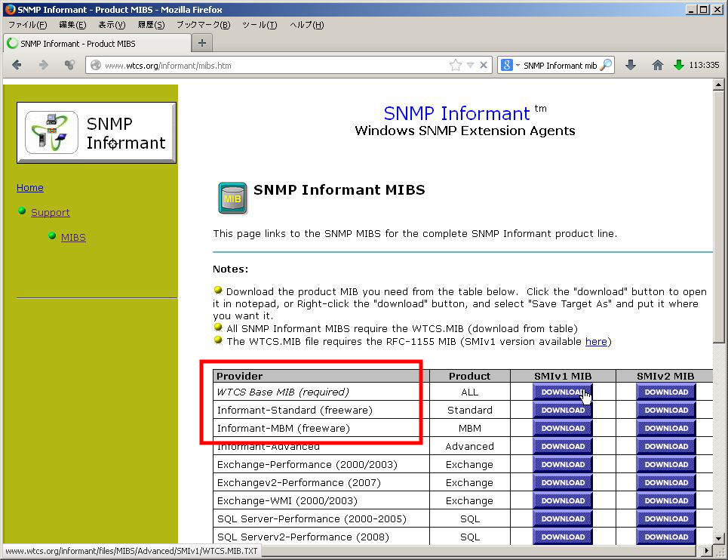Image resolution: width=728 pixels, height=560 pixels.
Task: Click the 'SMIv1 MIB' column header
Action: [563, 376]
